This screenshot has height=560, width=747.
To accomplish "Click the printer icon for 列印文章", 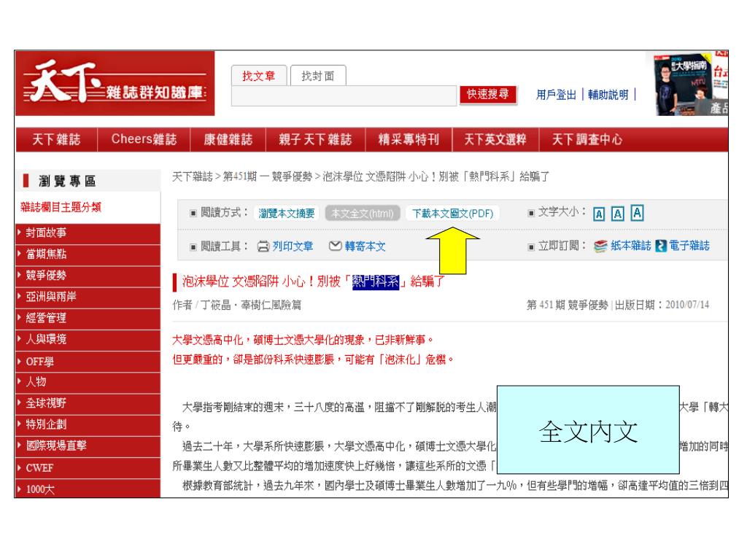I will tap(263, 246).
